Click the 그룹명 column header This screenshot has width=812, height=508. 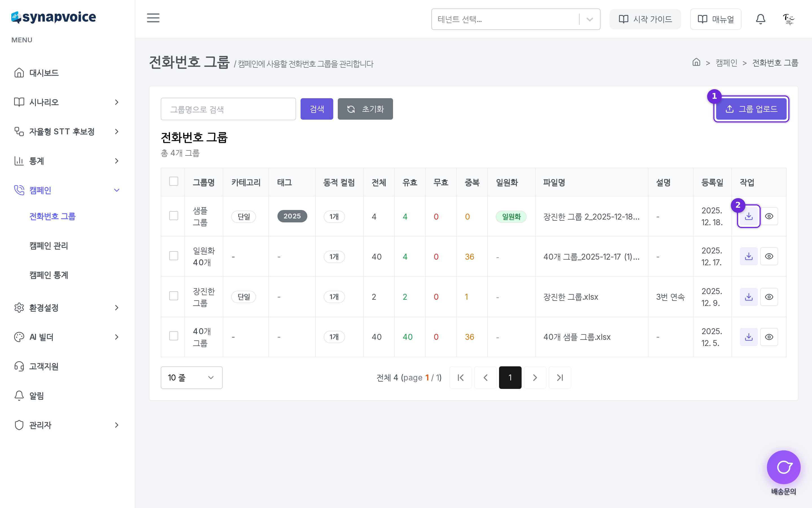204,182
